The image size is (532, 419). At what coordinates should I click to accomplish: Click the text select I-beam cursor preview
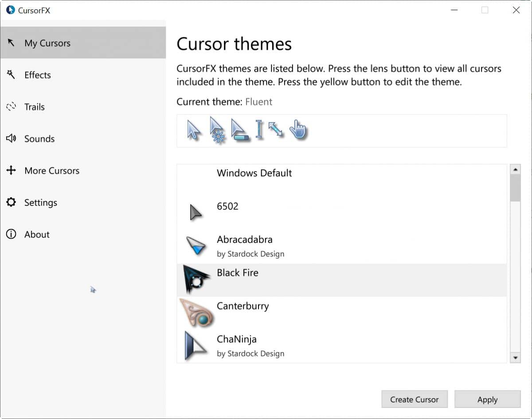(259, 129)
